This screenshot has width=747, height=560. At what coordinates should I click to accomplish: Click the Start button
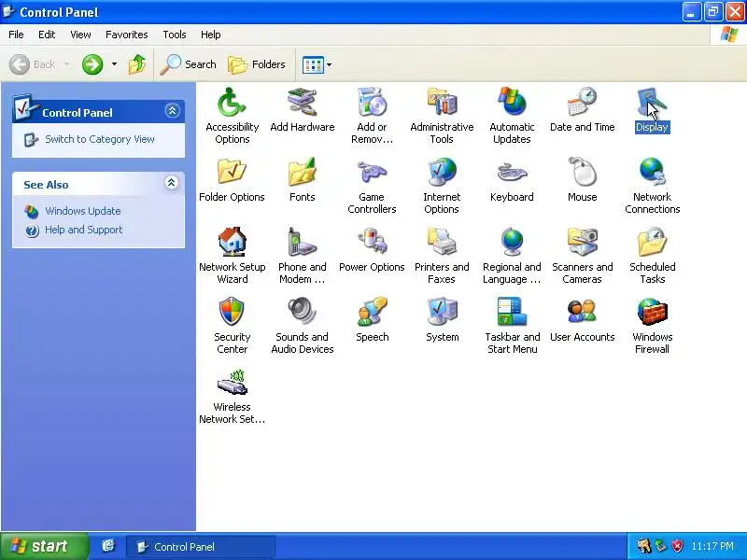tap(44, 546)
